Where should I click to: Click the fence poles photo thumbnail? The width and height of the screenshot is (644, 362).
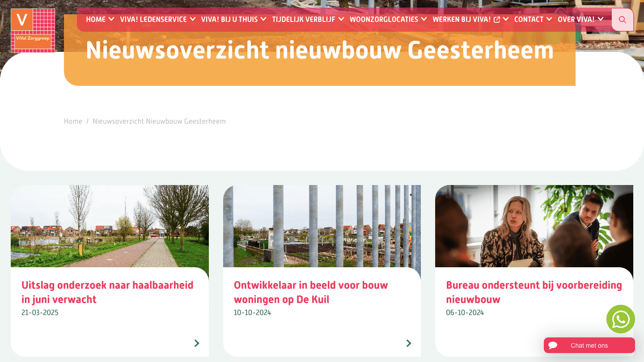pyautogui.click(x=322, y=226)
